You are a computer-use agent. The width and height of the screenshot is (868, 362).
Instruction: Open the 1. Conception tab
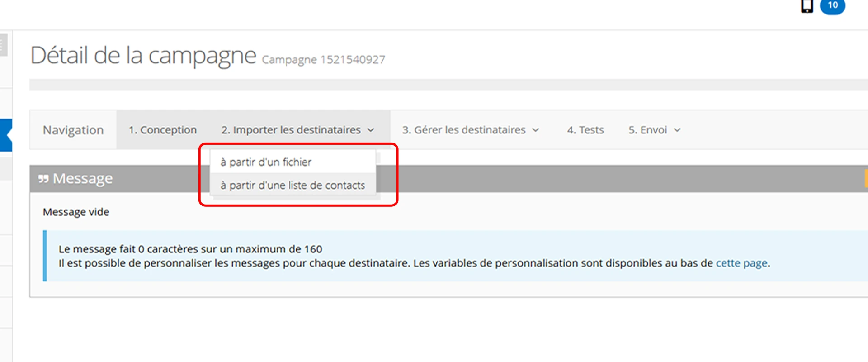pos(162,130)
